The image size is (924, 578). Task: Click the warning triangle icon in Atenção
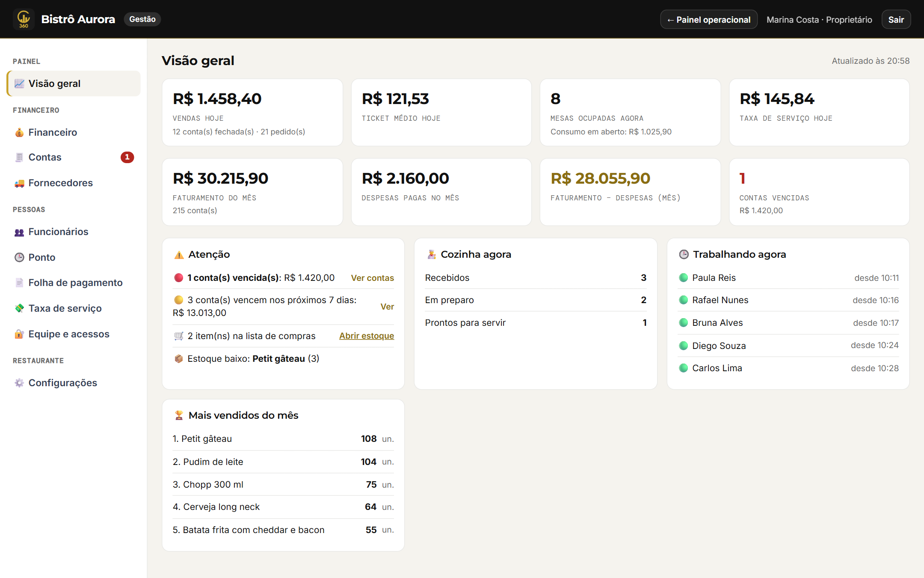coord(179,255)
